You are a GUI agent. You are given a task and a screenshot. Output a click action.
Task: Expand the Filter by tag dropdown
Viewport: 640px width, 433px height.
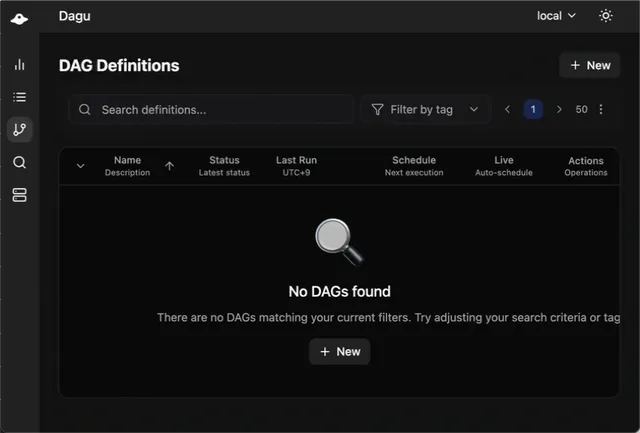coord(425,109)
